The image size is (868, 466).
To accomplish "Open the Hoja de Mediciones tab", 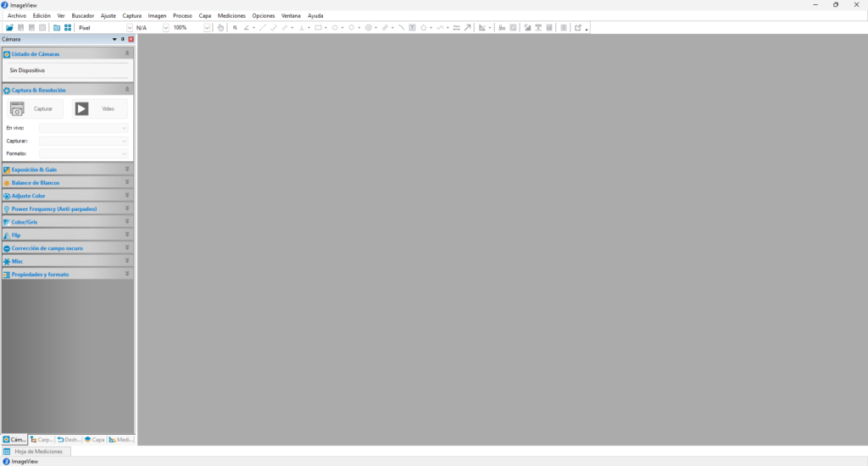I will pos(36,452).
